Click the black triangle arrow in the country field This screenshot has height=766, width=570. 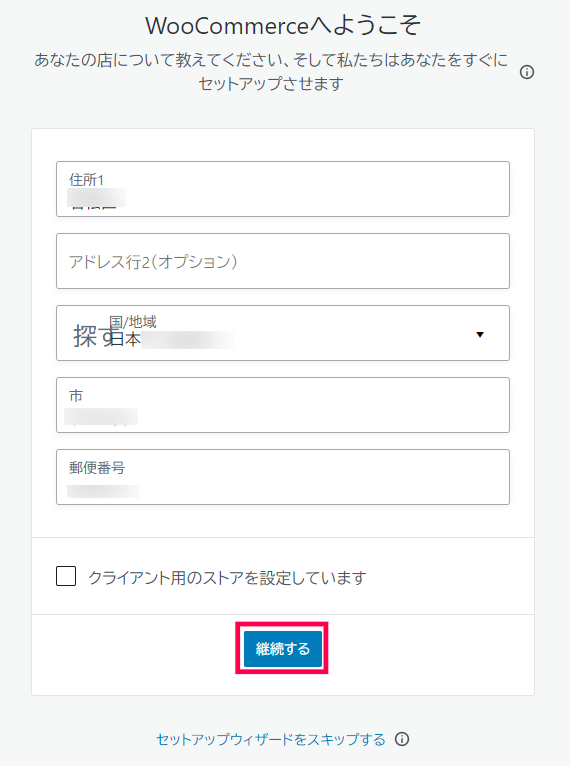480,335
